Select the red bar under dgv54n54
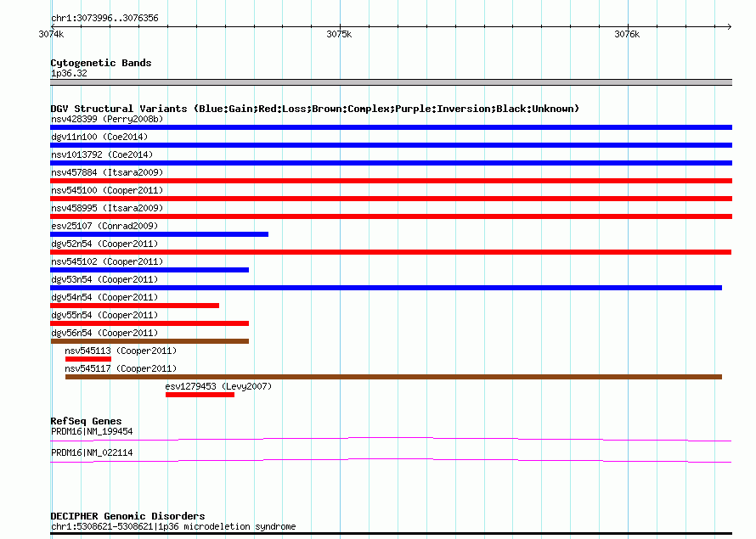 click(134, 306)
